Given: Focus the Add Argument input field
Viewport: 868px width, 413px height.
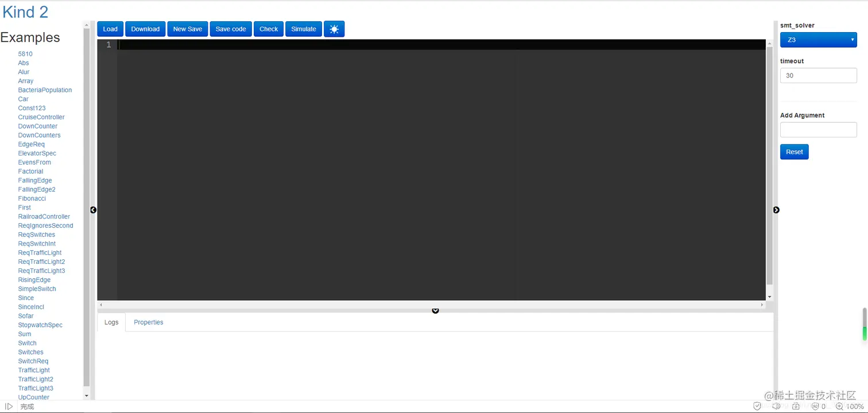Looking at the screenshot, I should point(818,130).
